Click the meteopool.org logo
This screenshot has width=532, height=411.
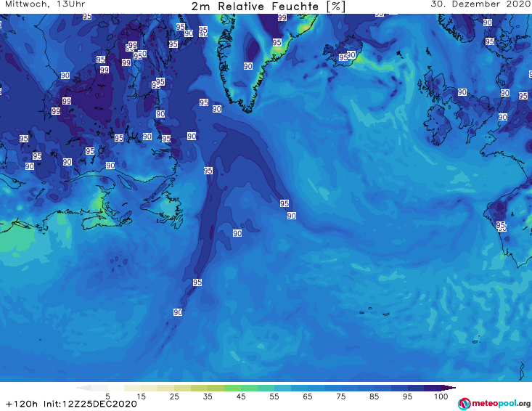[494, 404]
